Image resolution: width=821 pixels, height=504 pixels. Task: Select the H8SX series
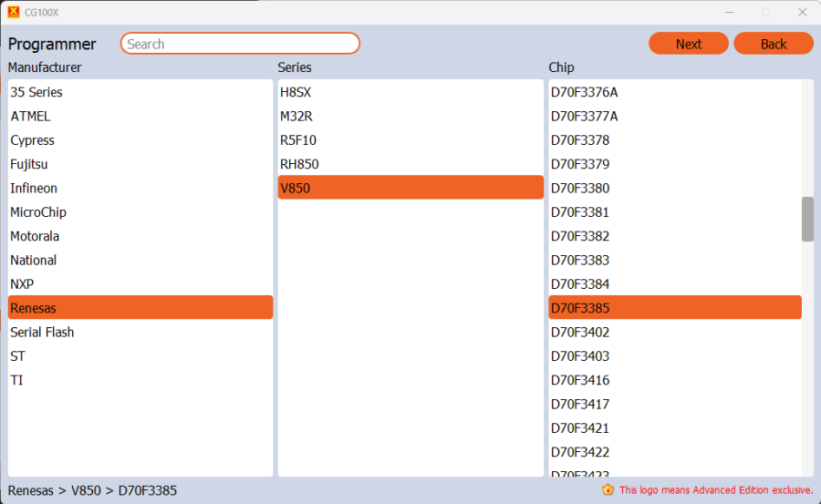click(296, 92)
